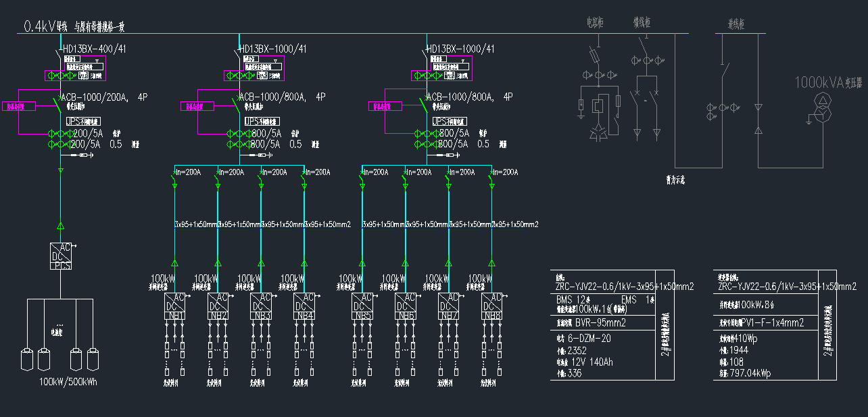This screenshot has width=868, height=417.
Task: Click the PCS AC/DC converter symbol
Action: (60, 257)
